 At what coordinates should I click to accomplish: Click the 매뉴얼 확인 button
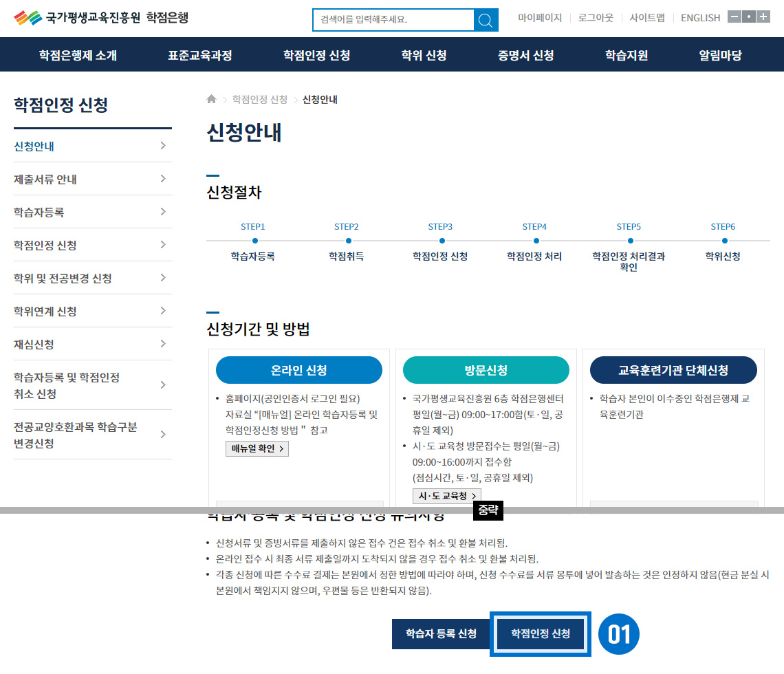point(257,448)
